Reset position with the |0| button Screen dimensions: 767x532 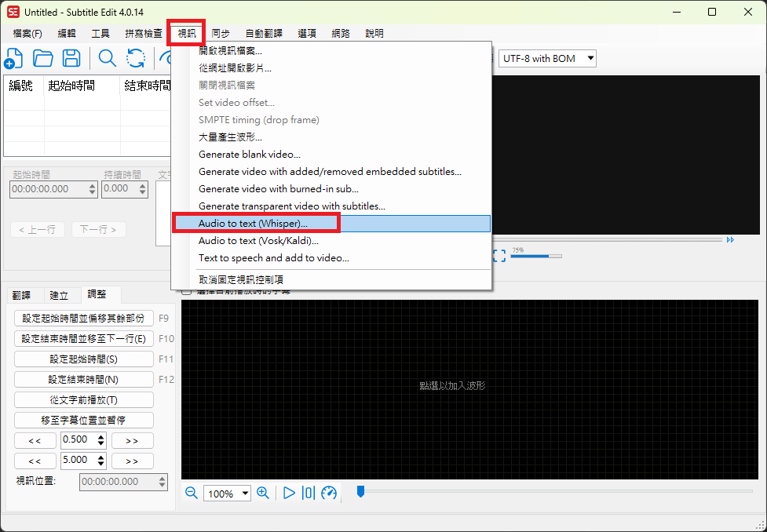tap(308, 493)
